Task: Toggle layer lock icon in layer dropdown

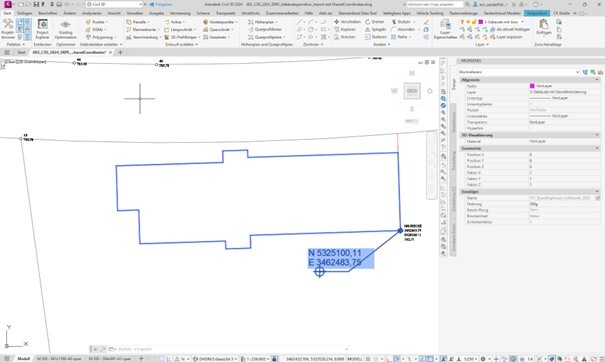Action: coord(474,22)
